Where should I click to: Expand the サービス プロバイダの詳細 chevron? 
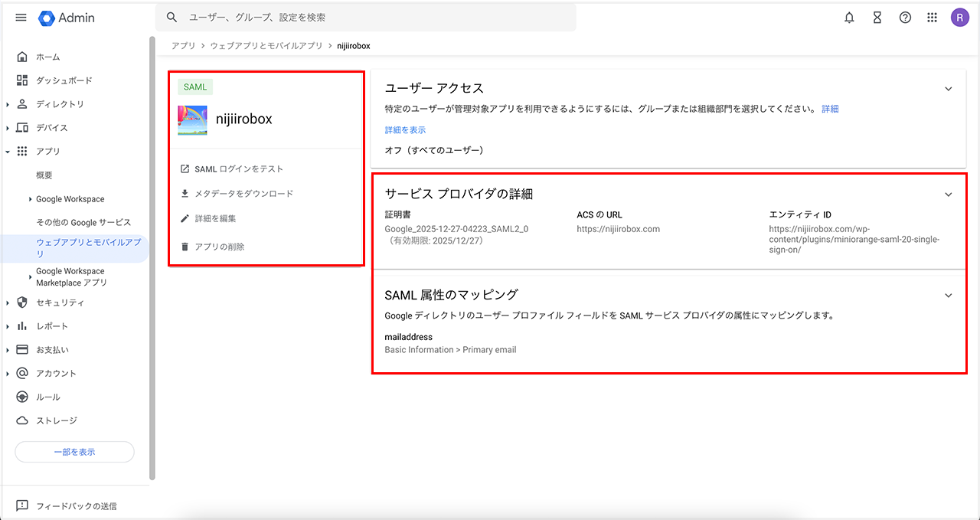point(948,195)
